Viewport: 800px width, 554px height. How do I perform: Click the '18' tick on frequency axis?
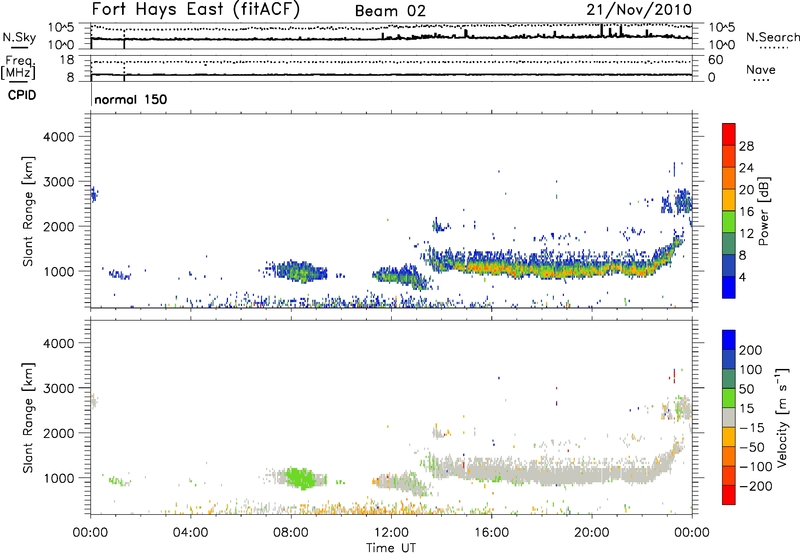67,60
